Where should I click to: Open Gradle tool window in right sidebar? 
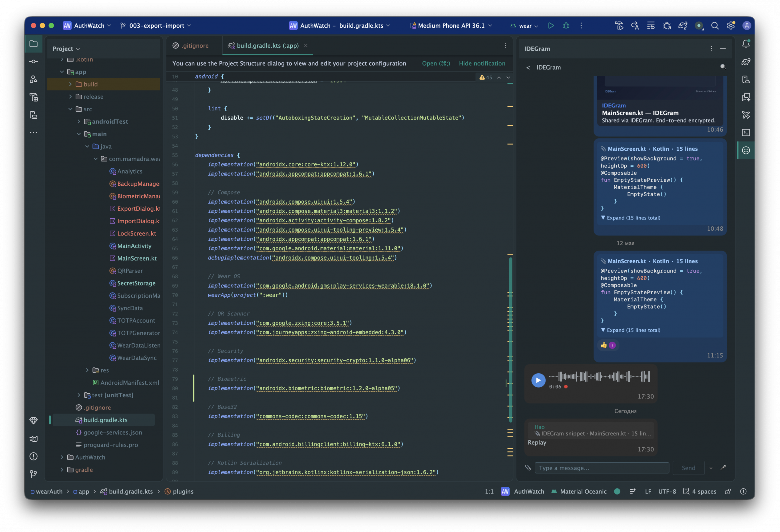(746, 62)
